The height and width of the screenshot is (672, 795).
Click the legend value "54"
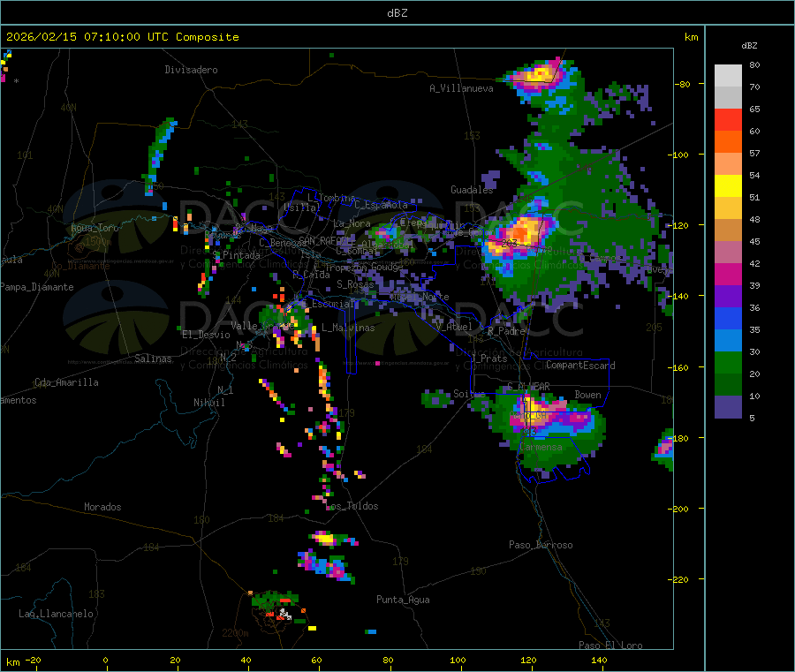point(754,176)
